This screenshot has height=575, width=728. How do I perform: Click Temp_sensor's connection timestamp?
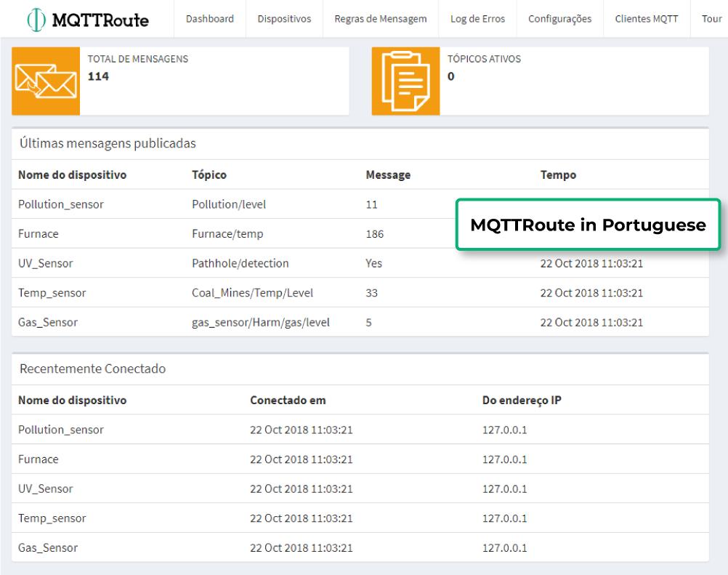pyautogui.click(x=302, y=518)
